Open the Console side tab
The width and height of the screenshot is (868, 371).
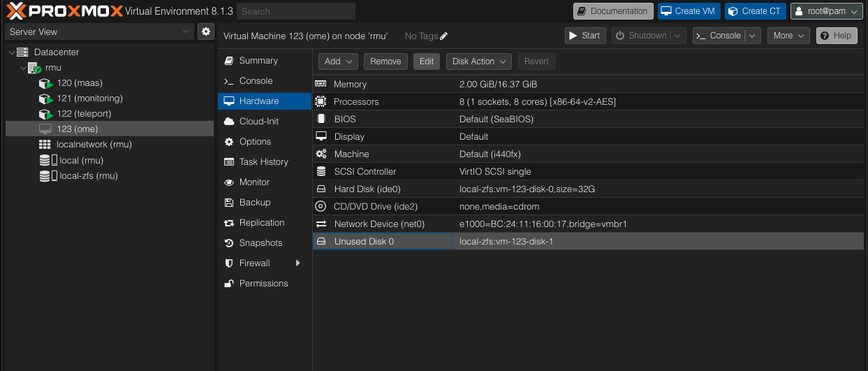coord(264,81)
